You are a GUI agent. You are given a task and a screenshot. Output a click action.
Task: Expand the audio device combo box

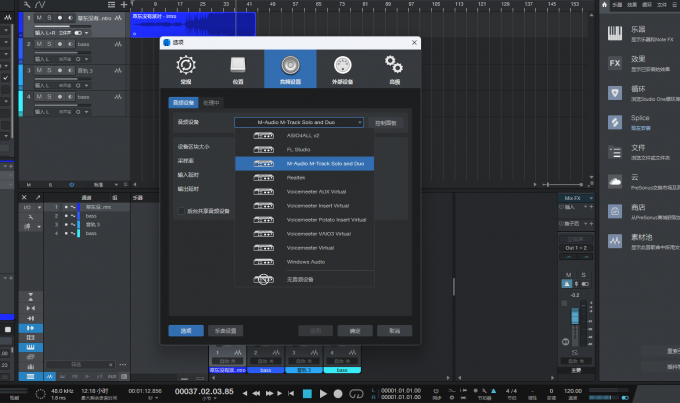299,122
